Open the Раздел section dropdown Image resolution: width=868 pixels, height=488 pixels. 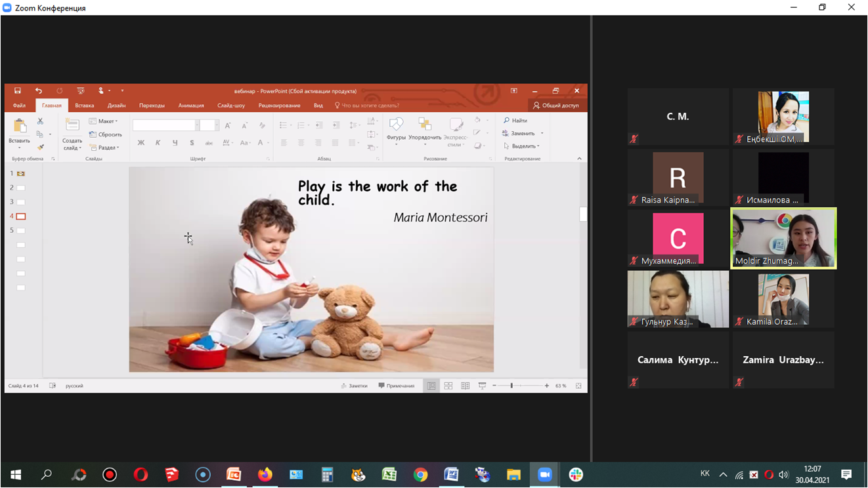coord(104,148)
